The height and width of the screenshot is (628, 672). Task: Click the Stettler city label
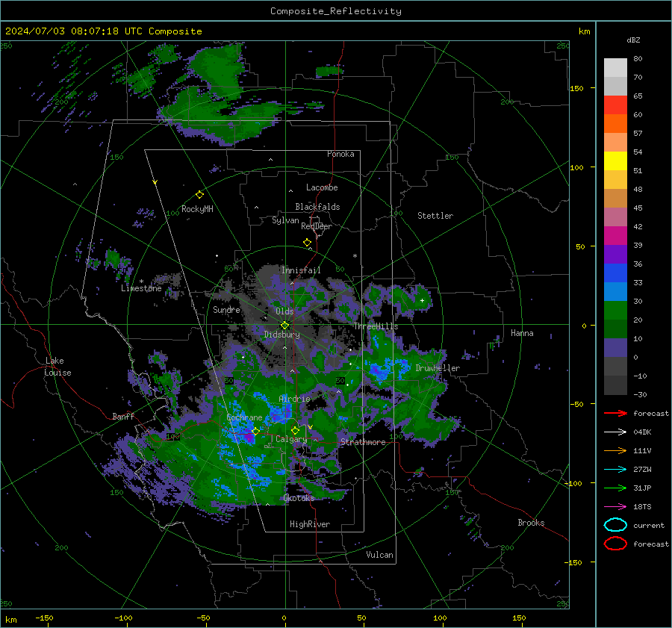pos(435,216)
